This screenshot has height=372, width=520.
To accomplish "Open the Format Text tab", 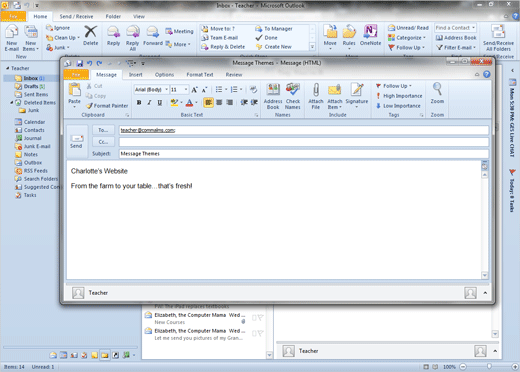I will pyautogui.click(x=200, y=75).
